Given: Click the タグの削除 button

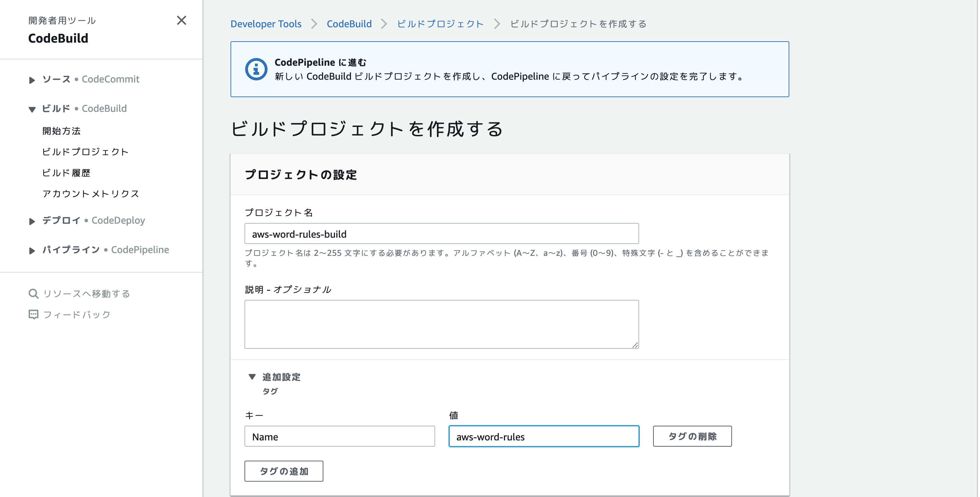Looking at the screenshot, I should point(692,437).
